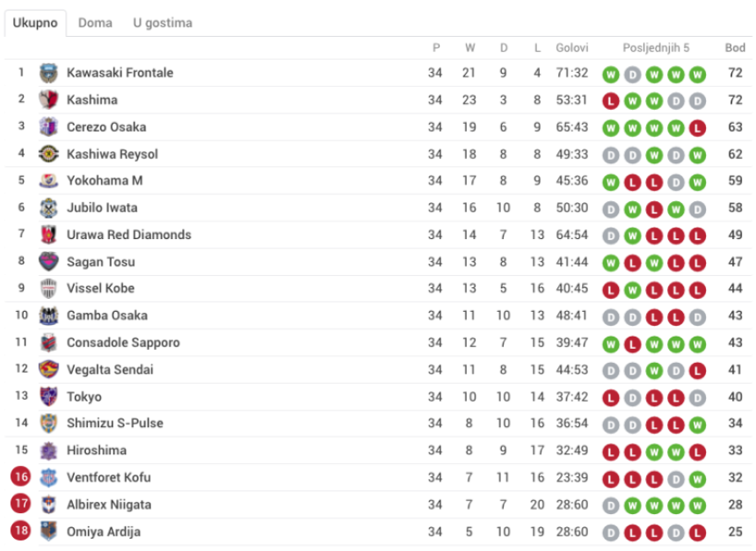Click Albirex Niigata's last green W badge
This screenshot has width=756, height=551.
[x=697, y=505]
